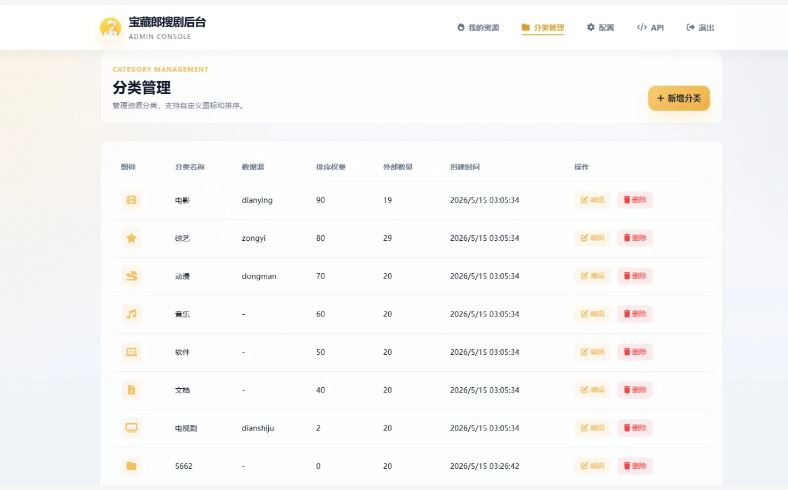The image size is (788, 490).
Task: Delete the 电影 category
Action: coord(635,200)
